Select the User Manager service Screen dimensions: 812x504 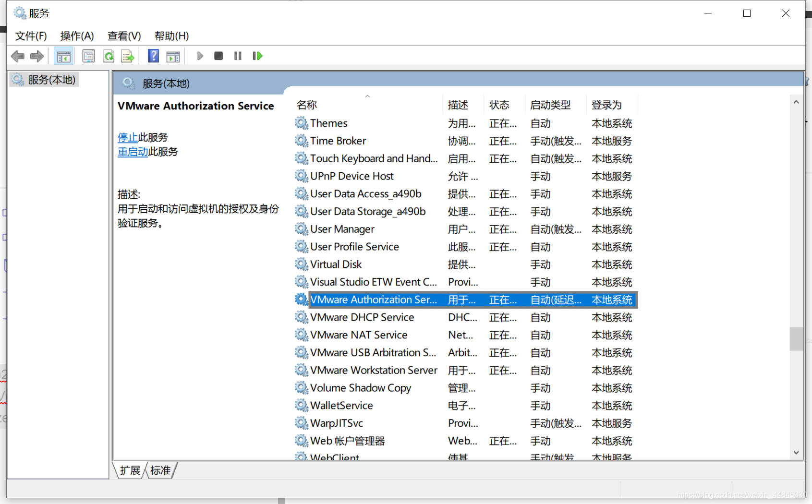point(466,229)
